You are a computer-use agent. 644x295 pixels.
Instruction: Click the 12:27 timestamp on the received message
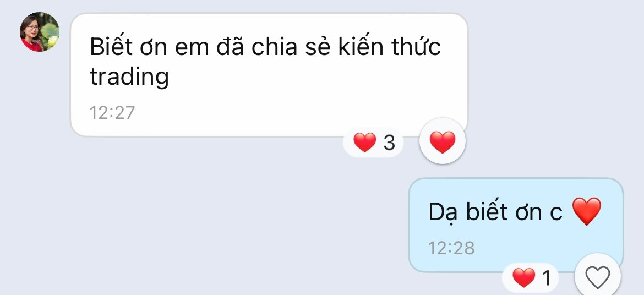click(x=112, y=113)
